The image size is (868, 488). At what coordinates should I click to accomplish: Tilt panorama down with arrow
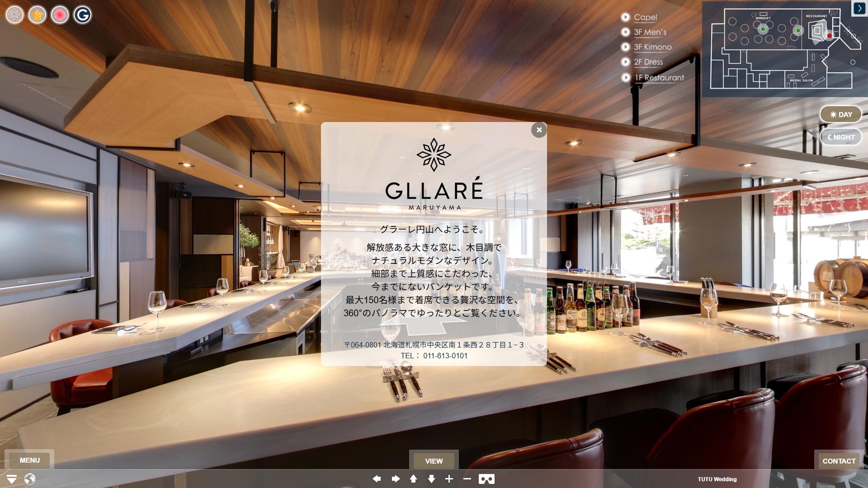(431, 479)
